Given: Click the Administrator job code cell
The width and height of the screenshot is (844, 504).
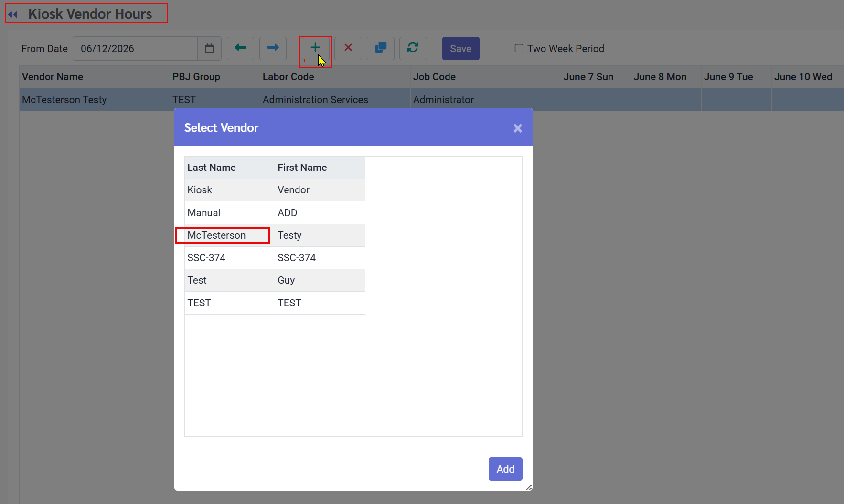Looking at the screenshot, I should 486,100.
